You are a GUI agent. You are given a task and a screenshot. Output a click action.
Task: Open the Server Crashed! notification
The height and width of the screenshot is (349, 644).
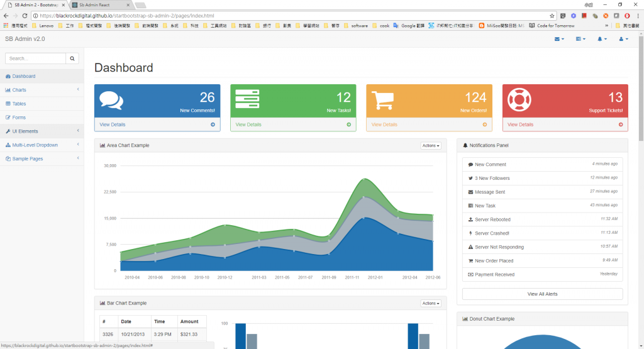pyautogui.click(x=542, y=233)
